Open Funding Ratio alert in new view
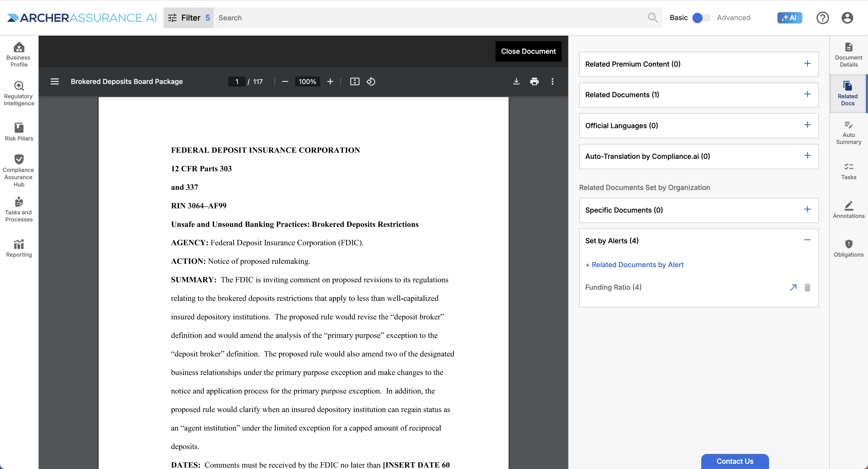The height and width of the screenshot is (469, 868). [793, 287]
